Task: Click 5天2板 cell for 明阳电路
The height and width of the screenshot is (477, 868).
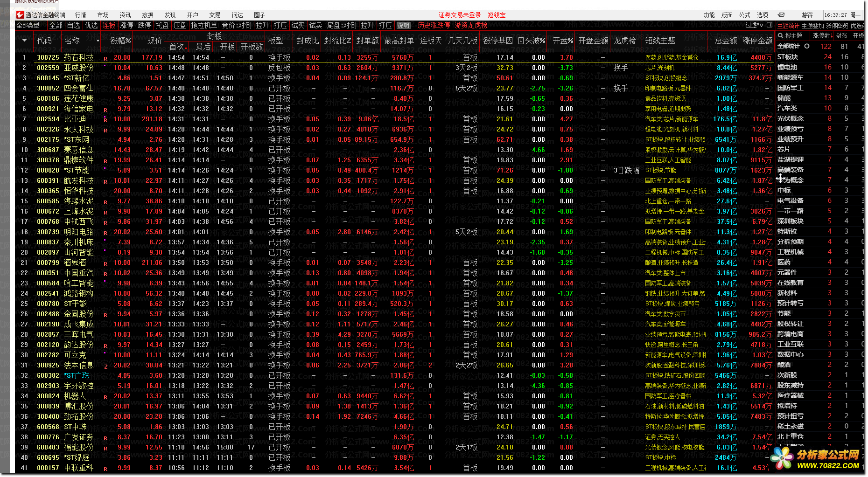Action: [x=466, y=232]
